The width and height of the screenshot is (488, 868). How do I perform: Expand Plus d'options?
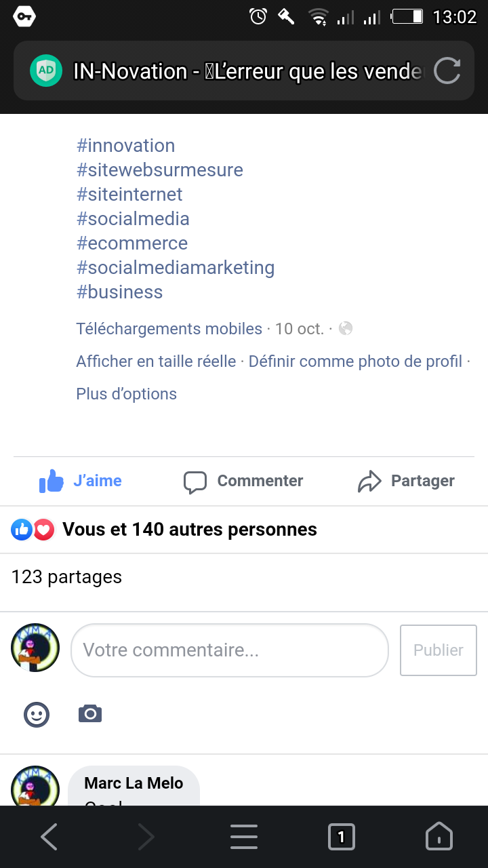pos(126,394)
